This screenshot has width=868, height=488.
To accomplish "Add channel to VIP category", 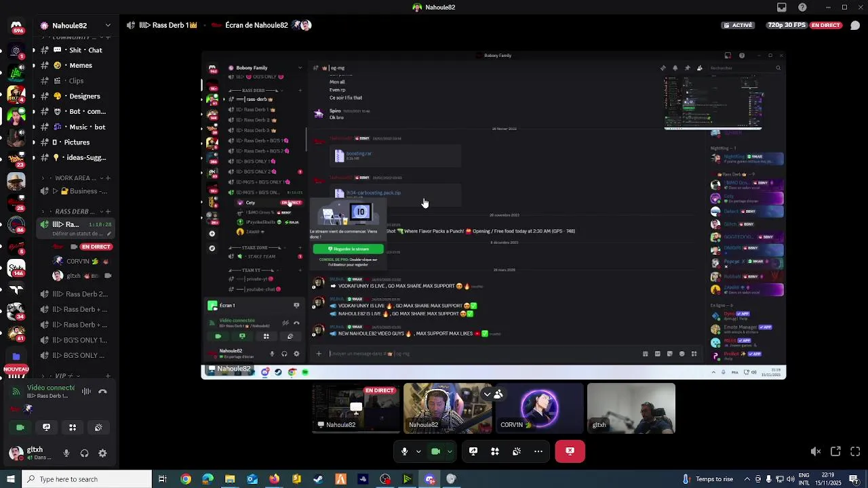I will pos(108,376).
